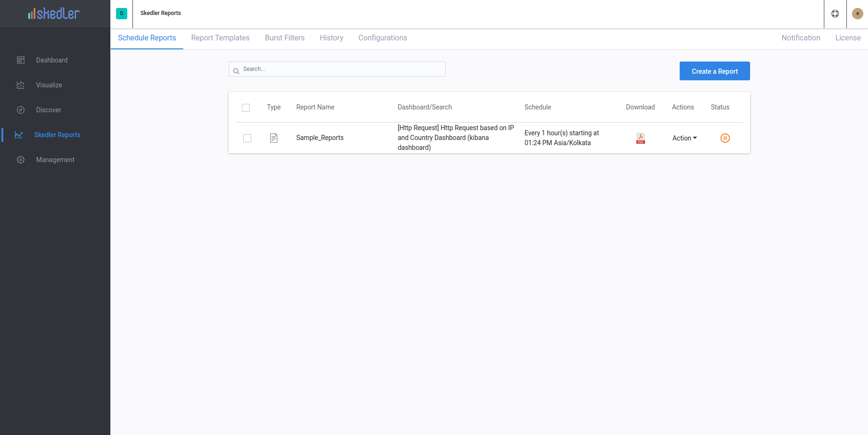Click the Sample_Reports document type icon
Screen dimensions: 868x435
(x=274, y=138)
